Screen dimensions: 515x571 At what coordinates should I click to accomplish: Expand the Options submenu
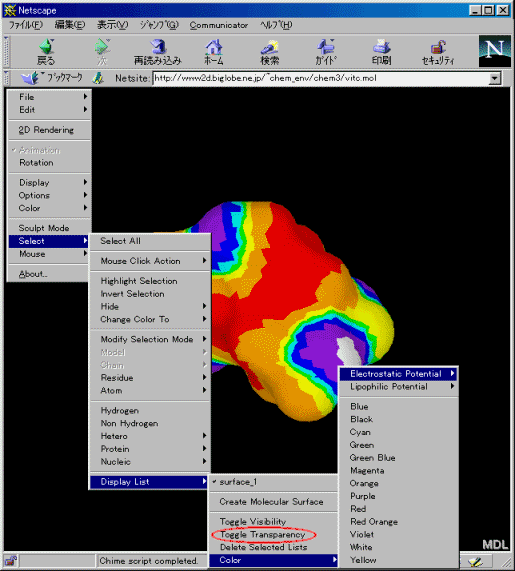coord(49,195)
